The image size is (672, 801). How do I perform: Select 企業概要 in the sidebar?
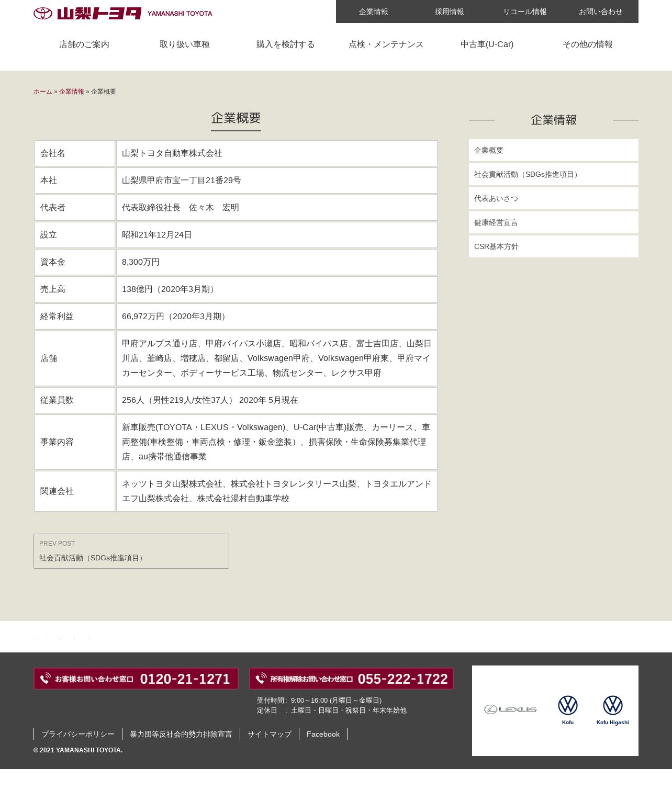pyautogui.click(x=554, y=150)
